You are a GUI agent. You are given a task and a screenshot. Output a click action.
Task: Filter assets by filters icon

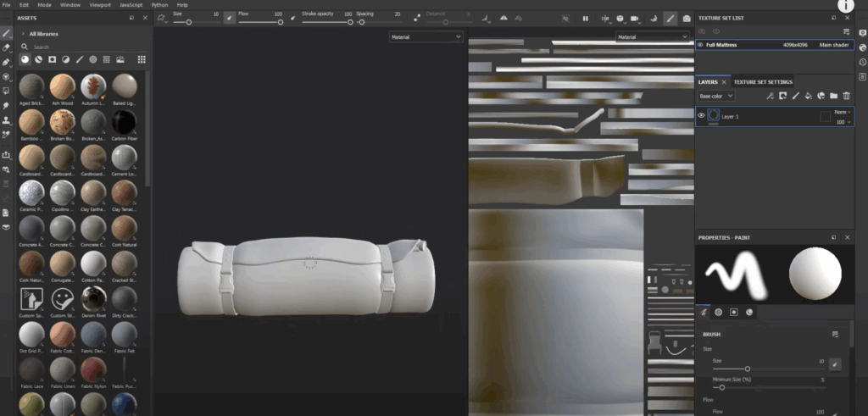pos(65,59)
